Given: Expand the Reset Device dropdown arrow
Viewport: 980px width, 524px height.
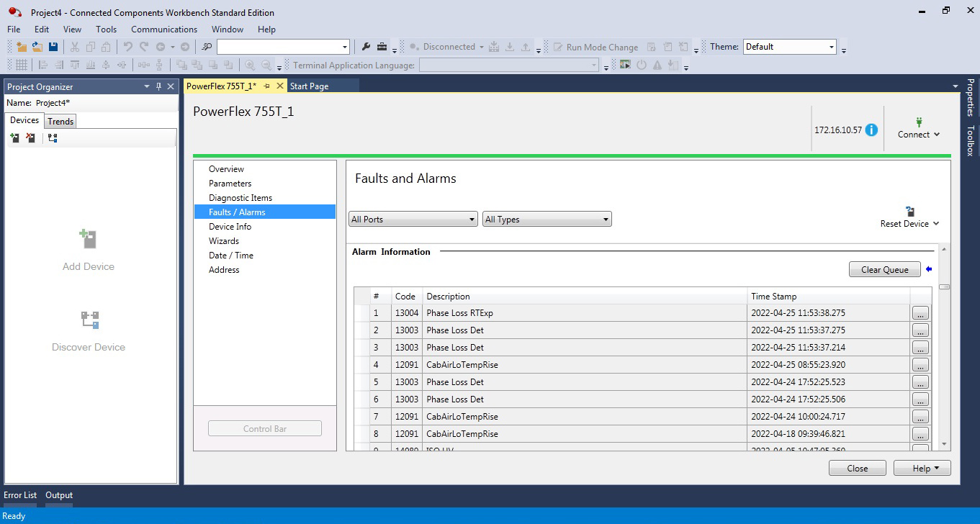Looking at the screenshot, I should [936, 224].
